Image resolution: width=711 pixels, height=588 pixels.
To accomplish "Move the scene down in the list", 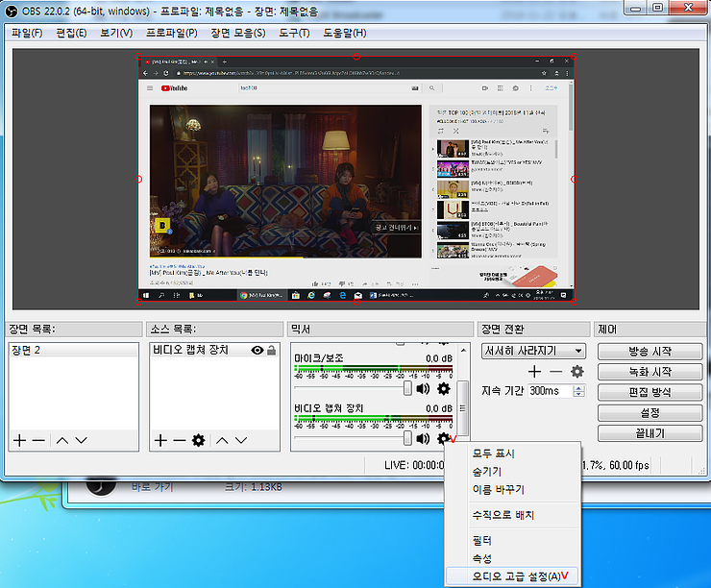I will pyautogui.click(x=81, y=440).
